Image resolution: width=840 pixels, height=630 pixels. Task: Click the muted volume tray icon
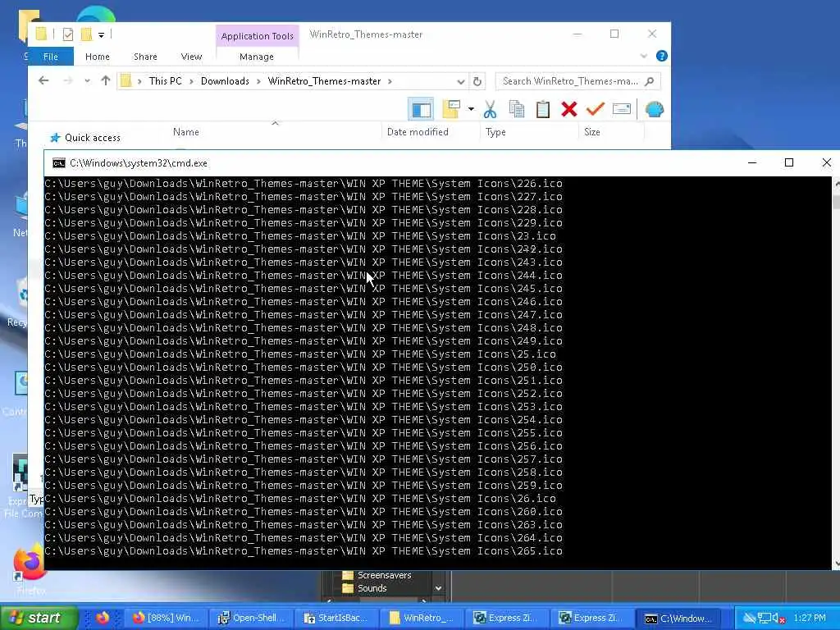pos(779,619)
